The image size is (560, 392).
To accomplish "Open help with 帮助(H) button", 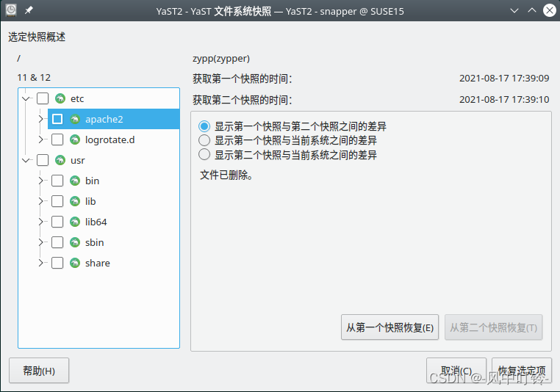I will pyautogui.click(x=39, y=371).
